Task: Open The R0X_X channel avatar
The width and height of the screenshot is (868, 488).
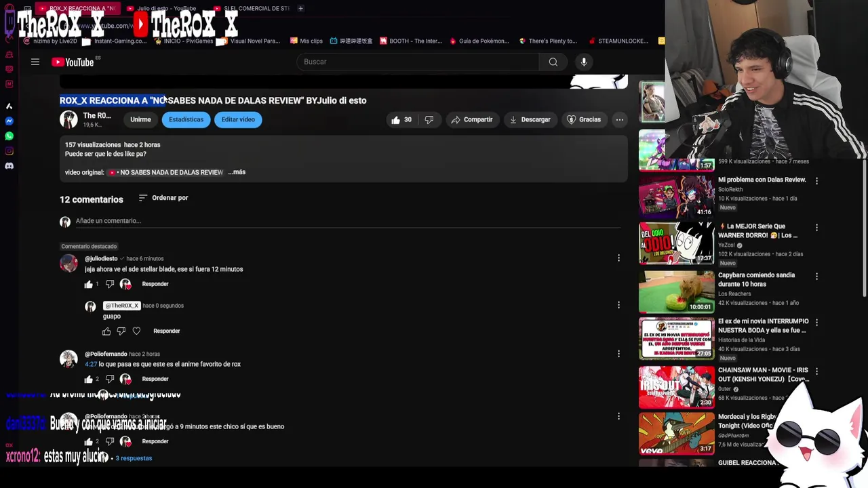Action: point(68,119)
